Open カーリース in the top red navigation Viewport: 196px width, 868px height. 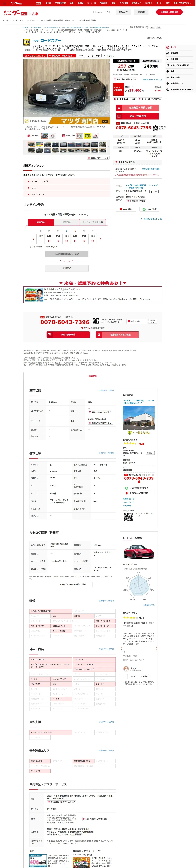click(x=92, y=3)
